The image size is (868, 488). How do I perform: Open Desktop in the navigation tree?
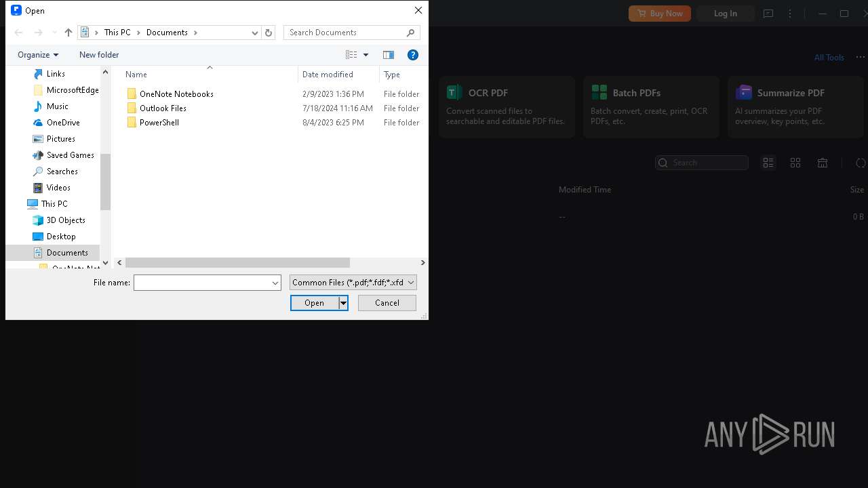point(61,237)
